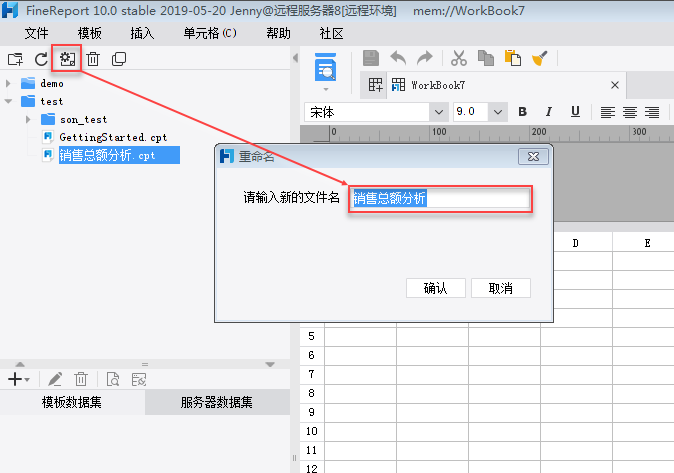Align text center
The width and height of the screenshot is (674, 473).
click(630, 112)
